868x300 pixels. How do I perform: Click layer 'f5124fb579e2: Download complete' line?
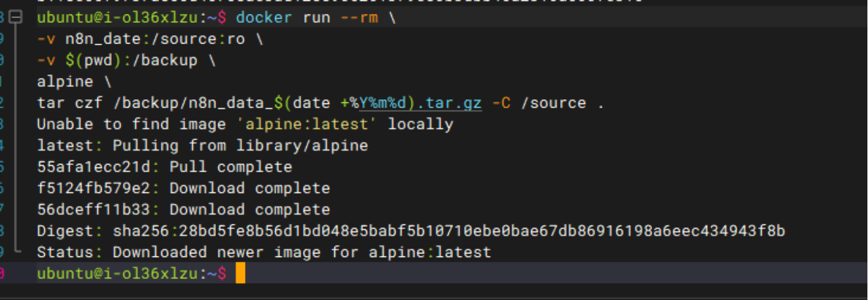coord(183,188)
